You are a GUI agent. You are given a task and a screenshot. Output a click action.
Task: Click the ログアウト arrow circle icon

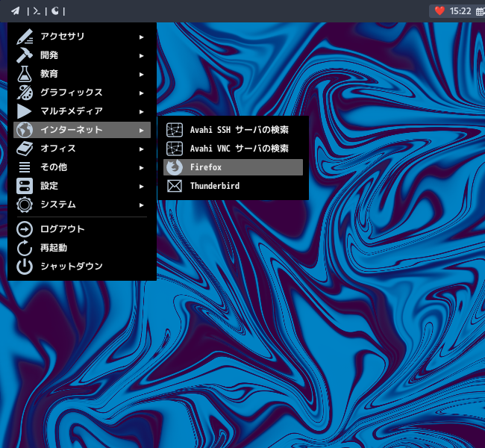[25, 229]
